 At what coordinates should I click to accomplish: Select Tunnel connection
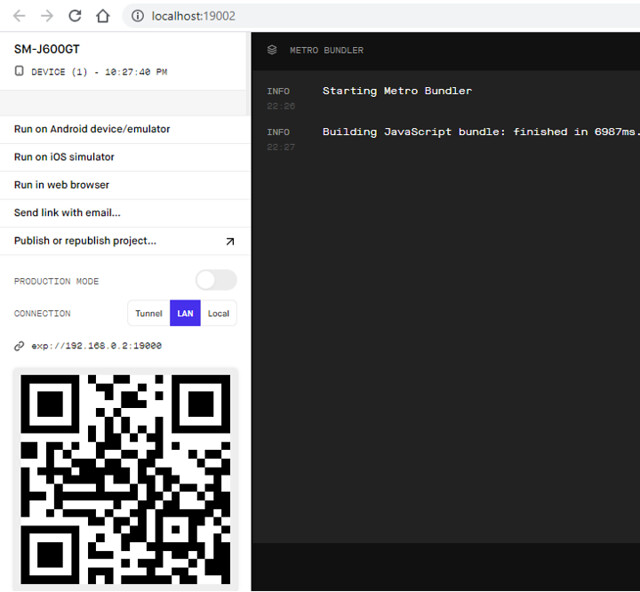click(149, 313)
